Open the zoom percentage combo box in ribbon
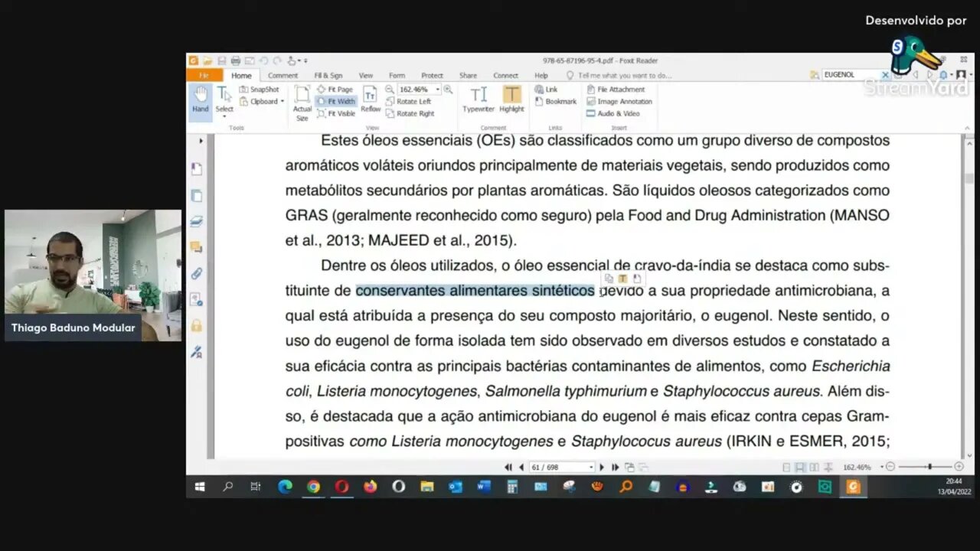 click(420, 90)
